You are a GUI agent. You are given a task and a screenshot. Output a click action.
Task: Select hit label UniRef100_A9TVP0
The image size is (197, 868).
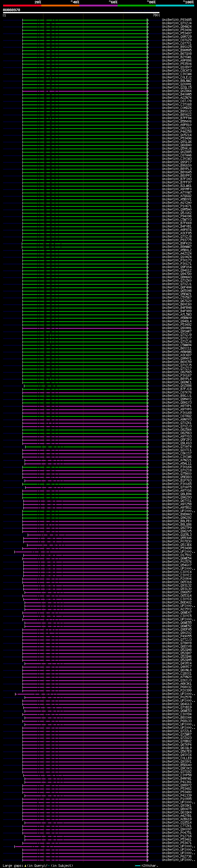pos(177,410)
